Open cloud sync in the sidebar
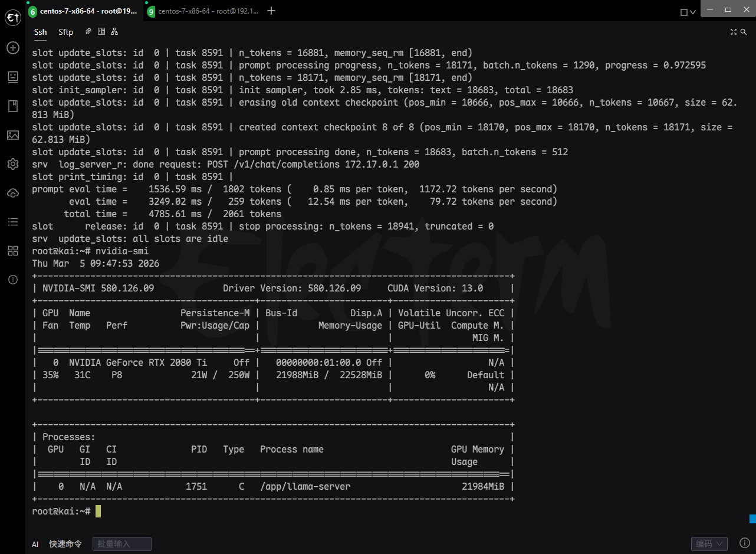 click(x=12, y=193)
